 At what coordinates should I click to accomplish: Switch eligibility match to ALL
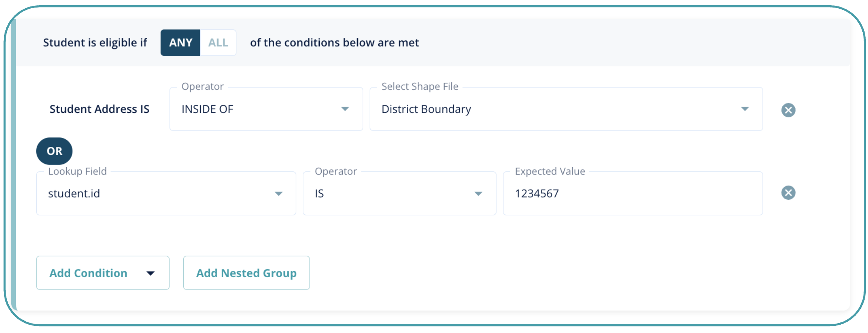[x=218, y=43]
